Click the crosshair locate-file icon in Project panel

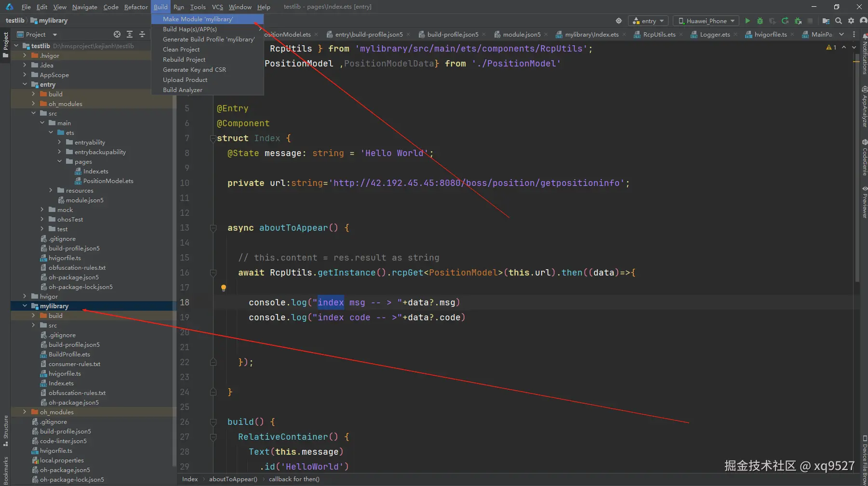point(117,34)
